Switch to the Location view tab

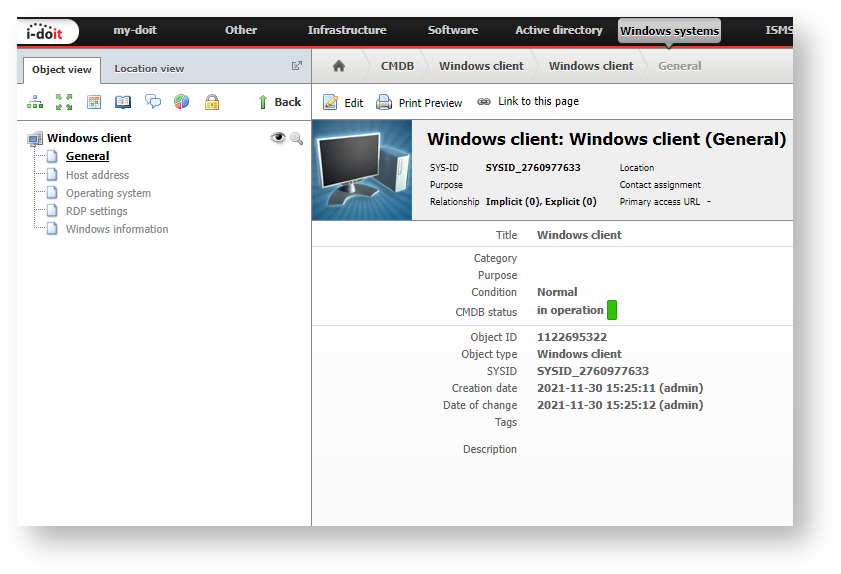149,69
